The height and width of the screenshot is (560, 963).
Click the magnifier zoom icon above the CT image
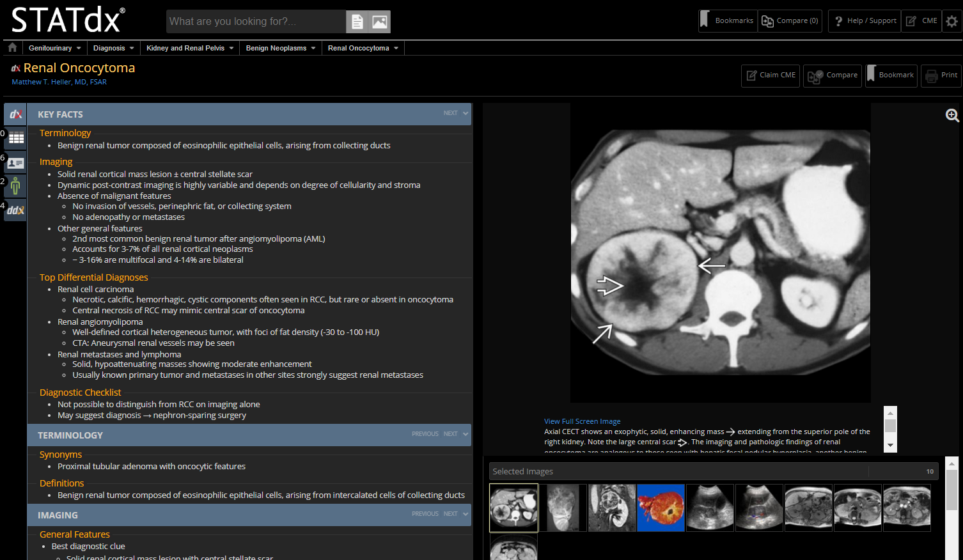coord(952,115)
